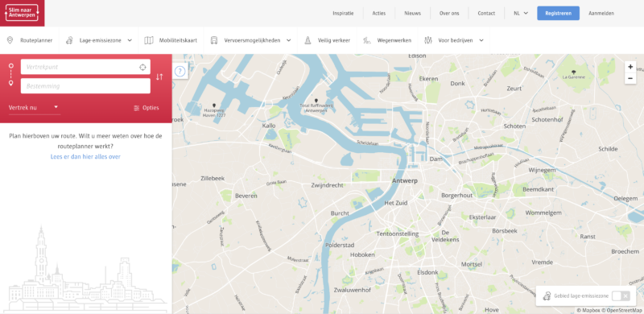Expand the Vertrek nu dropdown
The width and height of the screenshot is (644, 314).
34,108
